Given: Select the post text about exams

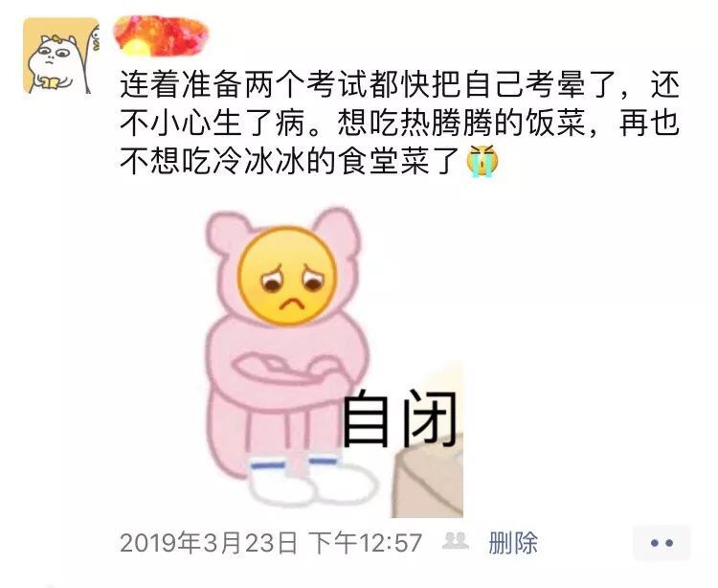Looking at the screenshot, I should (399, 123).
